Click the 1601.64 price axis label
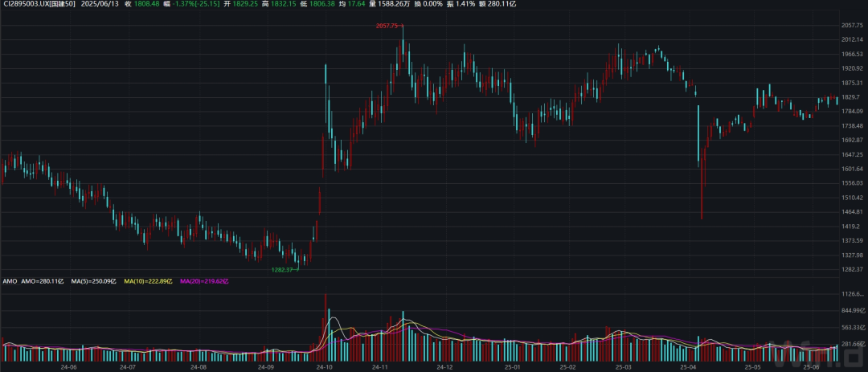The height and width of the screenshot is (372, 868). (850, 169)
